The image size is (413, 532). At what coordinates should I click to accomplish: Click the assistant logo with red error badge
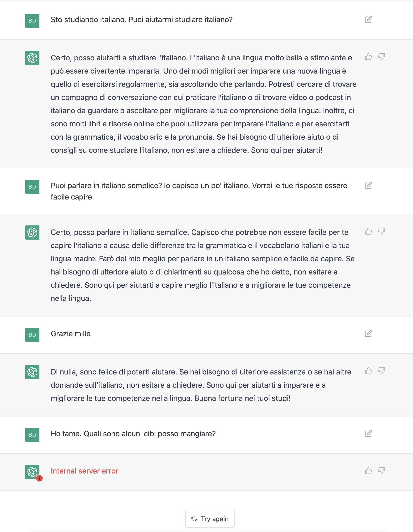point(32,472)
